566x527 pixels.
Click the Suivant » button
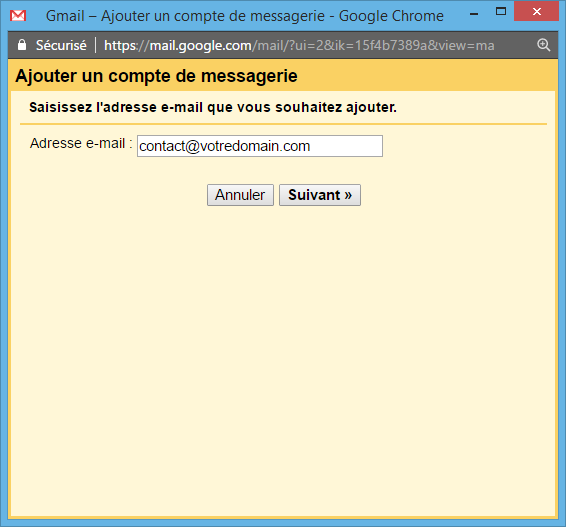(319, 195)
